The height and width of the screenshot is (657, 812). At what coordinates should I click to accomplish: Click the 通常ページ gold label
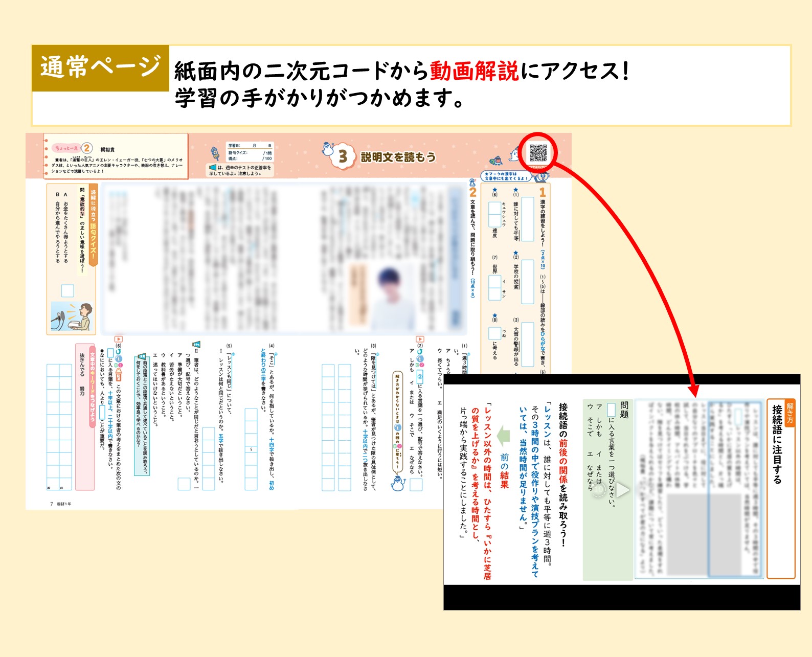click(x=100, y=68)
